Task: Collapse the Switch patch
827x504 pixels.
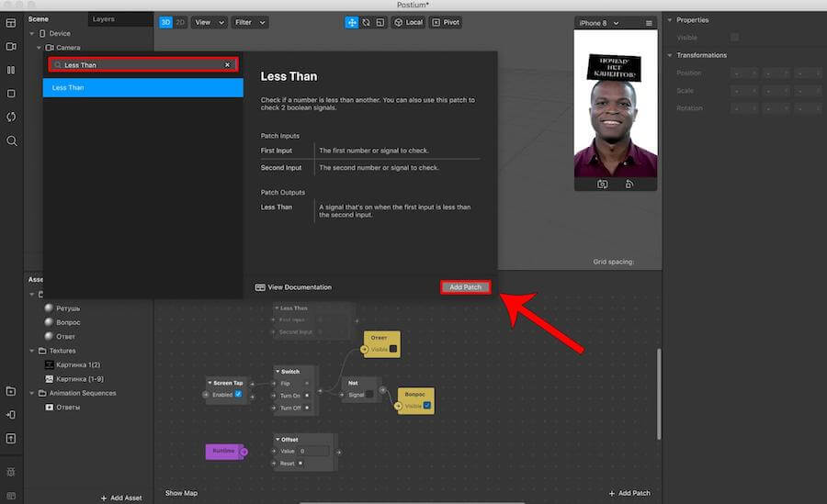Action: pos(278,371)
